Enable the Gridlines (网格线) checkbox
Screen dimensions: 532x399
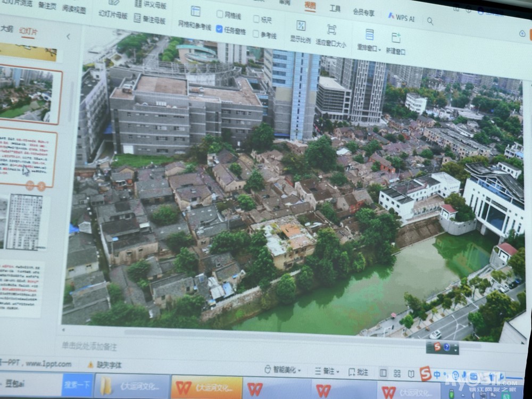pos(220,14)
